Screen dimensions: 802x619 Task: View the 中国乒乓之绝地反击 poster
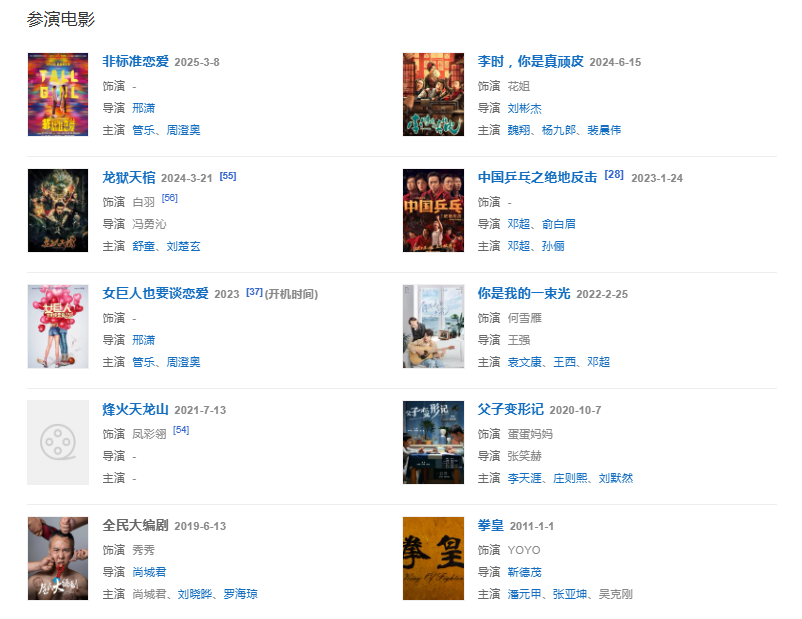point(433,210)
